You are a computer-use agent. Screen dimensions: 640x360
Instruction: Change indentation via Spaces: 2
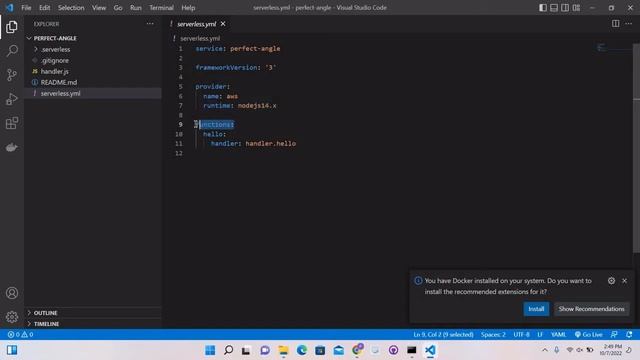[x=493, y=334]
